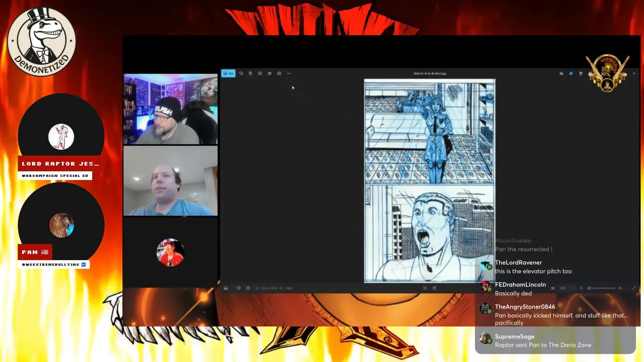Toggle the filmstrip icon at bottom left
The height and width of the screenshot is (362, 644).
coord(225,288)
